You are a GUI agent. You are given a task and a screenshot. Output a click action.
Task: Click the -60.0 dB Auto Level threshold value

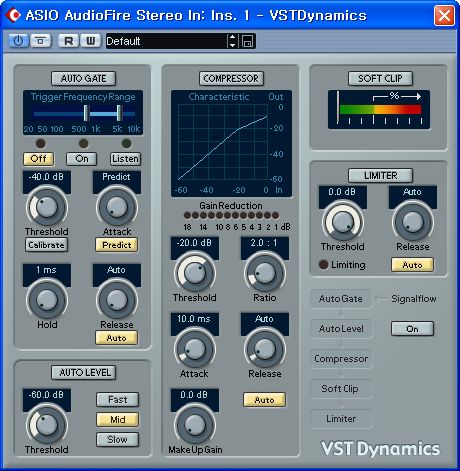(x=47, y=395)
